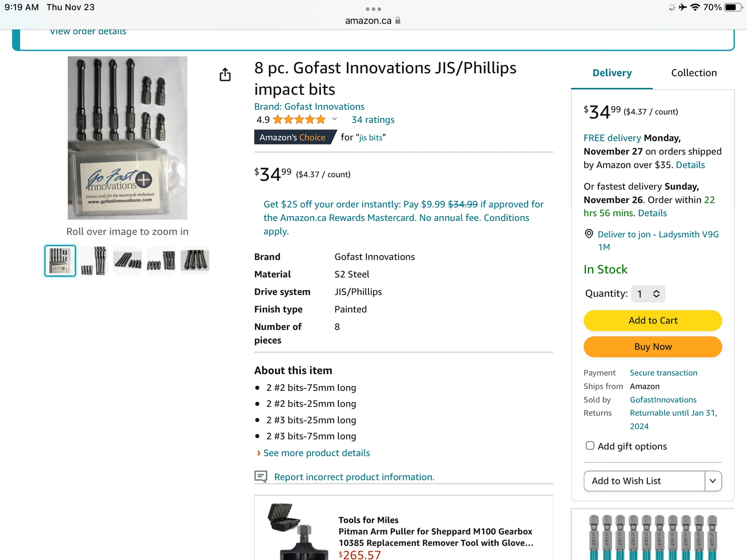
Task: Click the Buy Now button
Action: coord(652,346)
